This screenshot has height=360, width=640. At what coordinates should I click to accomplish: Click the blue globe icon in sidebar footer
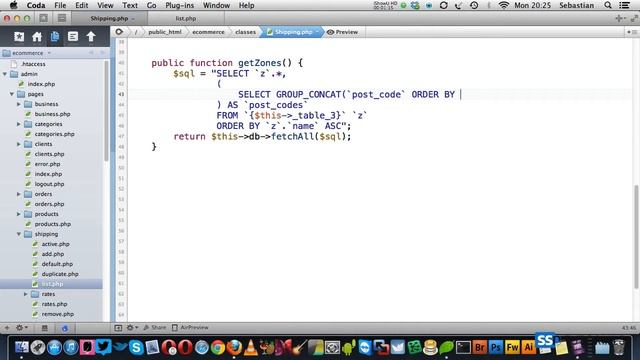[64, 328]
